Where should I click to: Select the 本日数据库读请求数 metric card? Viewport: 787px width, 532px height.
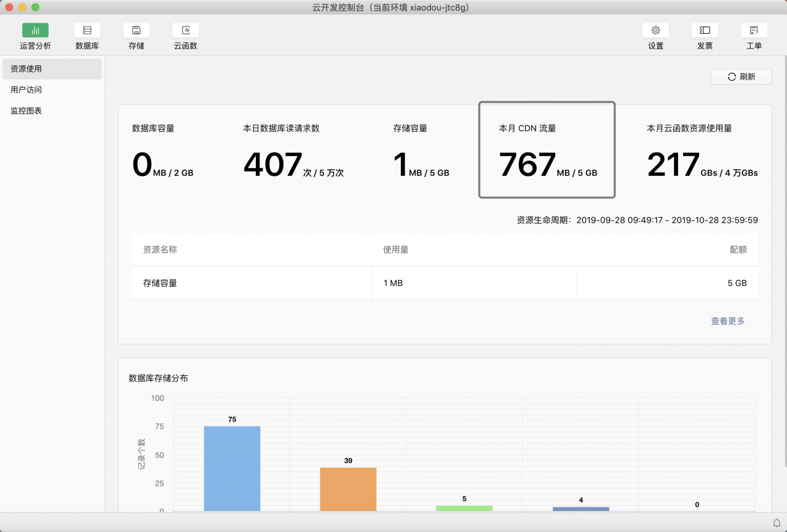point(293,152)
